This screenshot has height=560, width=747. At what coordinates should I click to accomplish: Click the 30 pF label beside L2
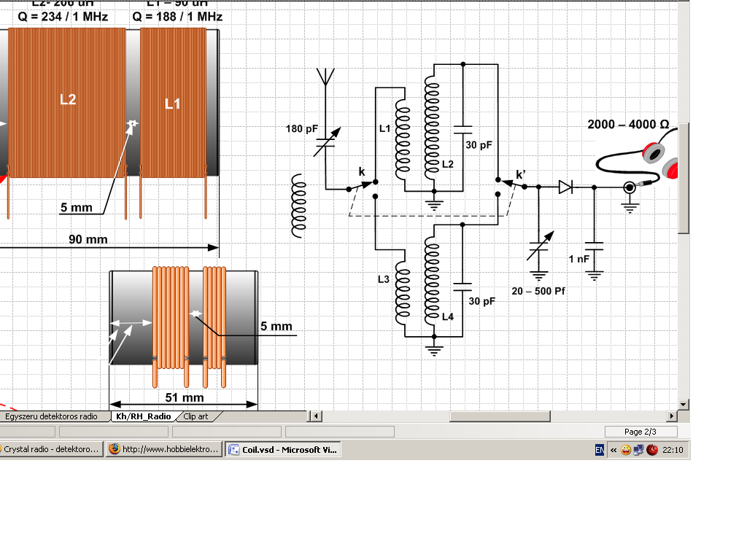[x=479, y=145]
